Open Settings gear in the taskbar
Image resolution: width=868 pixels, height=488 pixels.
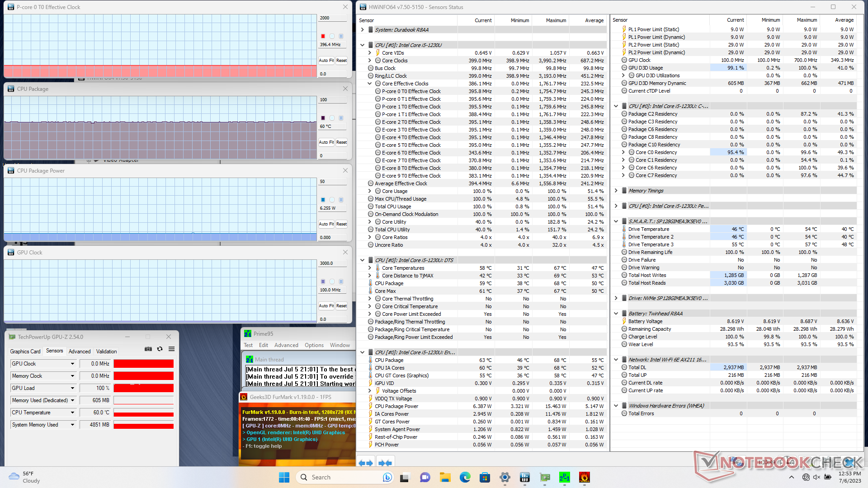pyautogui.click(x=505, y=477)
